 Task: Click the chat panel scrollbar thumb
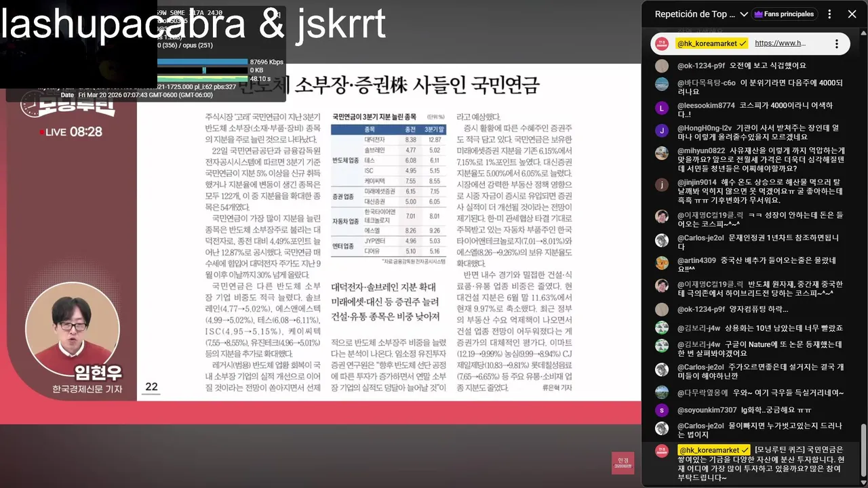click(x=863, y=451)
